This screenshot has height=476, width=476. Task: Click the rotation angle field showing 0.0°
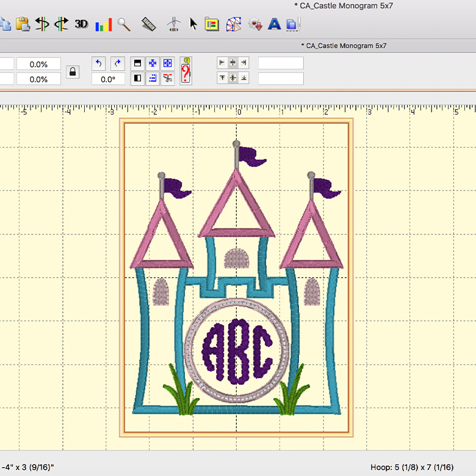[x=108, y=79]
